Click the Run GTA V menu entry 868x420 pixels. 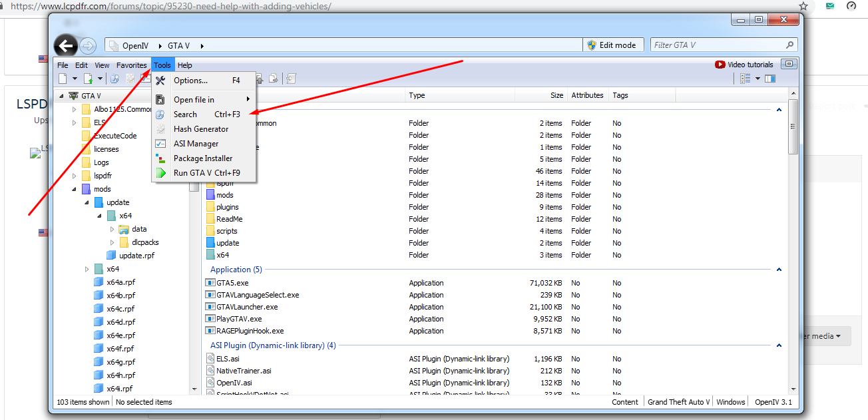click(206, 173)
